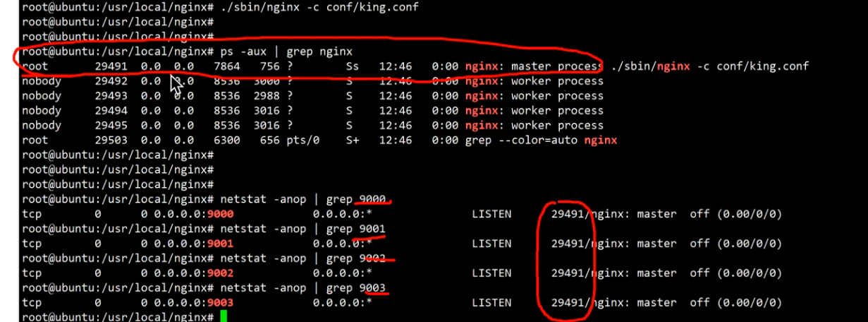
Task: Click PID 29491 in the root master process row
Action: click(x=109, y=66)
